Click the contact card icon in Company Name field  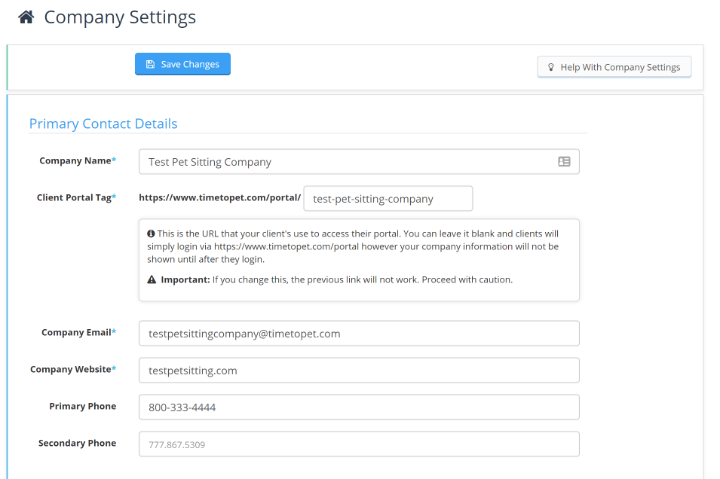(x=564, y=162)
